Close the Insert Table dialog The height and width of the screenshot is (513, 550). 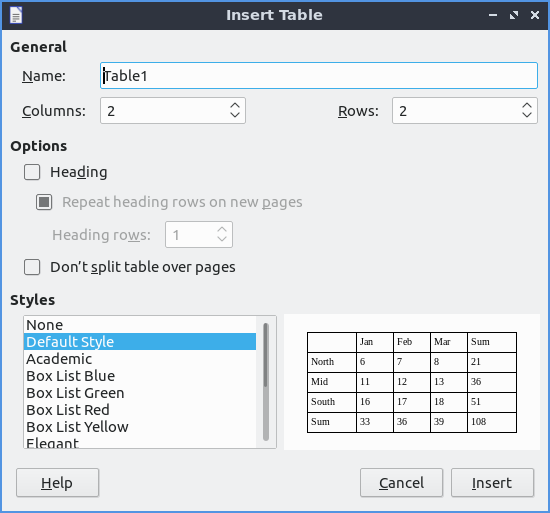click(535, 15)
